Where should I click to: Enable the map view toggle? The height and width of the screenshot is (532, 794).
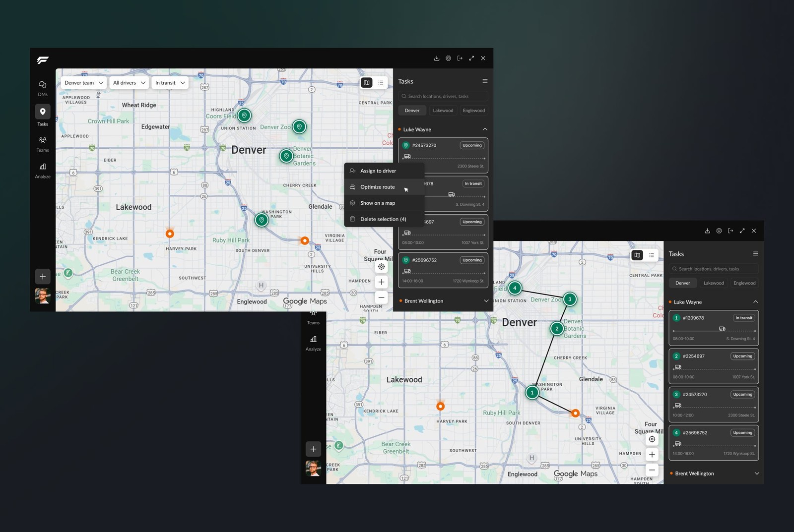click(366, 82)
